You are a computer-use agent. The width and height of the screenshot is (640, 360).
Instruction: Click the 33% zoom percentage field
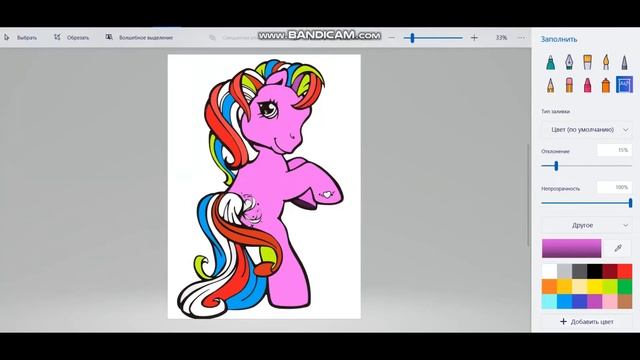[x=501, y=38]
